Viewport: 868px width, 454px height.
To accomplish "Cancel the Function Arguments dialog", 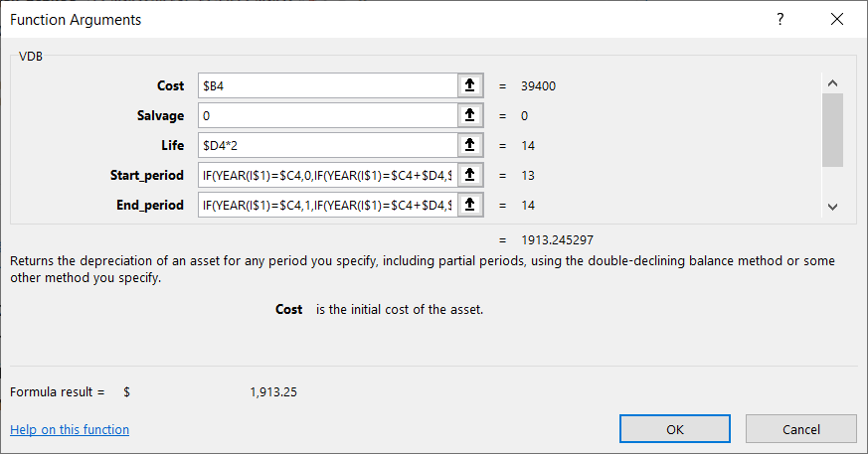I will tap(801, 429).
